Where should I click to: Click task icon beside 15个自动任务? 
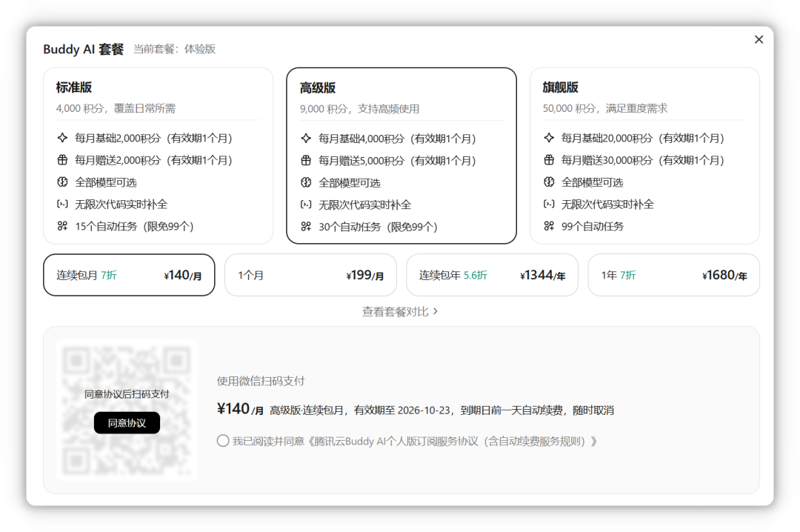point(62,226)
